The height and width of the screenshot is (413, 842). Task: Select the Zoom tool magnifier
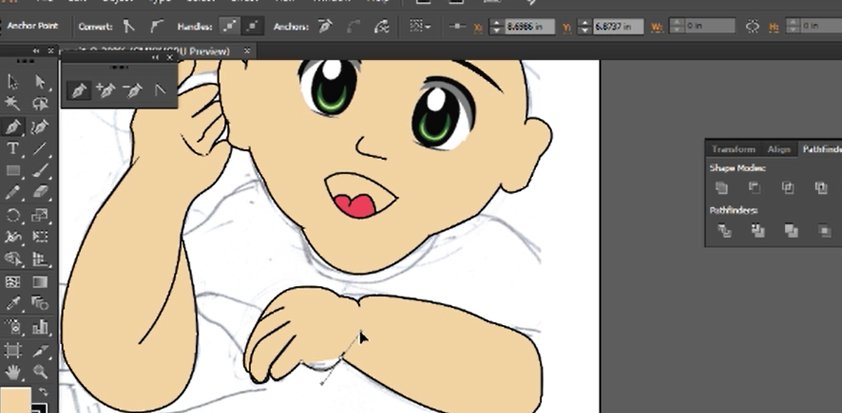click(x=40, y=372)
